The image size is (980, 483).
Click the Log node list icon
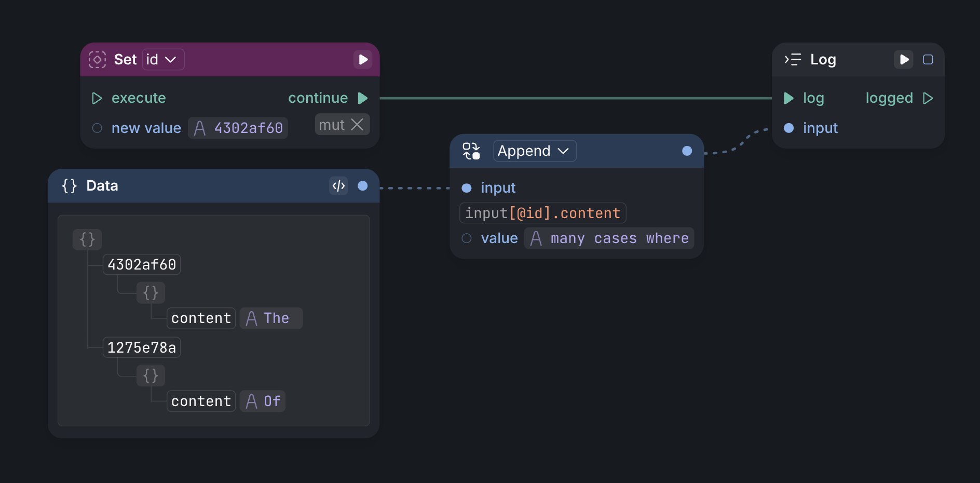793,60
